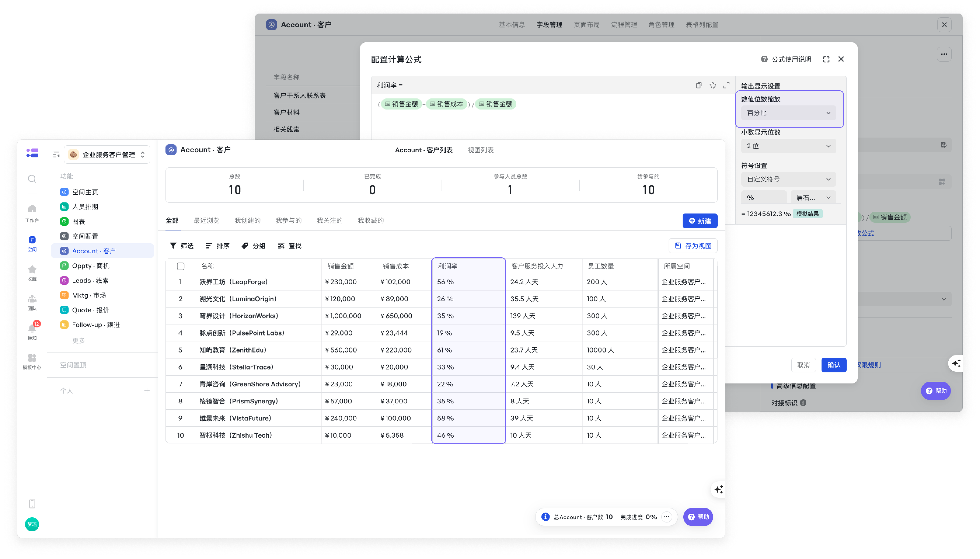Open 空间主页 in the sidebar
The height and width of the screenshot is (559, 980).
pos(102,192)
